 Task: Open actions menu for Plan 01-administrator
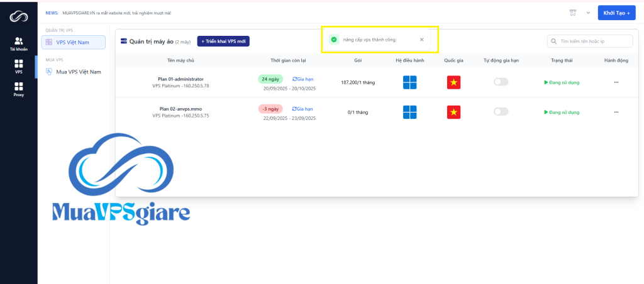[x=616, y=82]
